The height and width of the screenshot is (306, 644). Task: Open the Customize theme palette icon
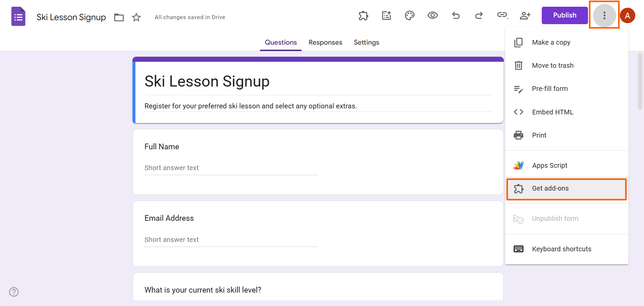coord(410,15)
